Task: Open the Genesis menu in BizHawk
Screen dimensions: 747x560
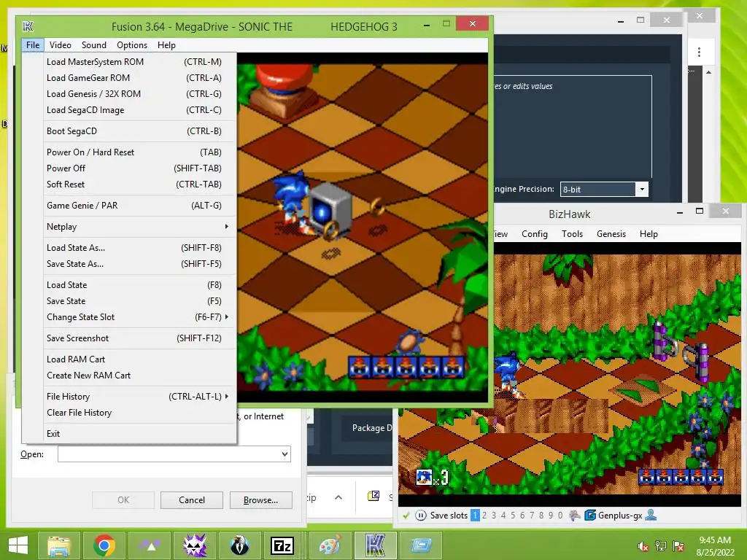Action: [x=611, y=234]
